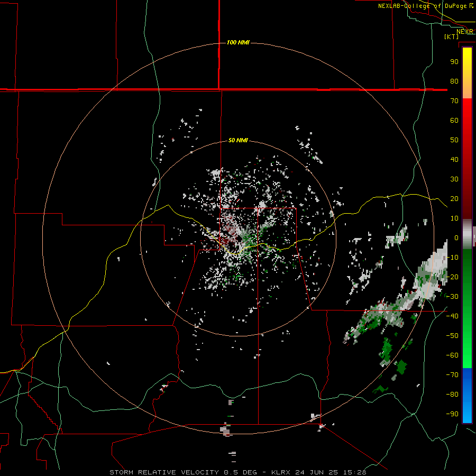476x476 pixels.
Task: Click the -90 value on velocity scale
Action: point(452,414)
